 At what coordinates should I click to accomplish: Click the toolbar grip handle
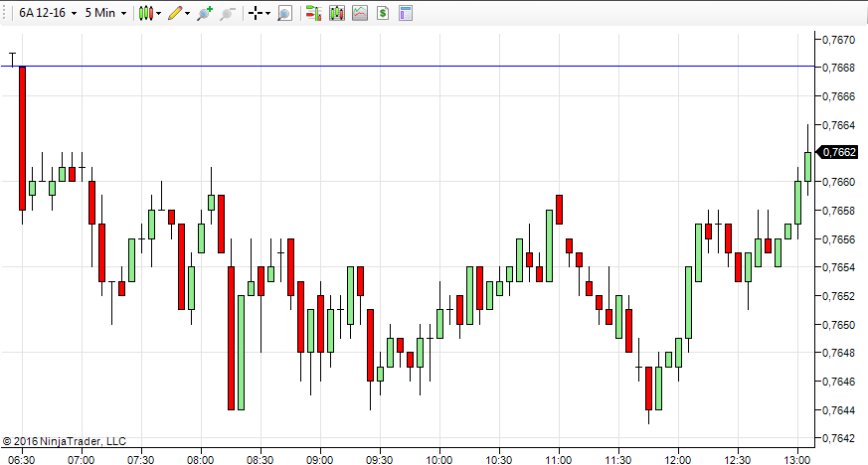pyautogui.click(x=6, y=13)
